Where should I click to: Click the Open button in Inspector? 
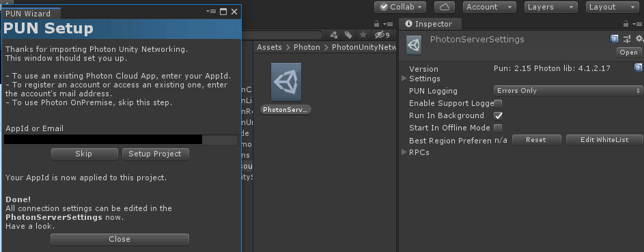(x=629, y=52)
